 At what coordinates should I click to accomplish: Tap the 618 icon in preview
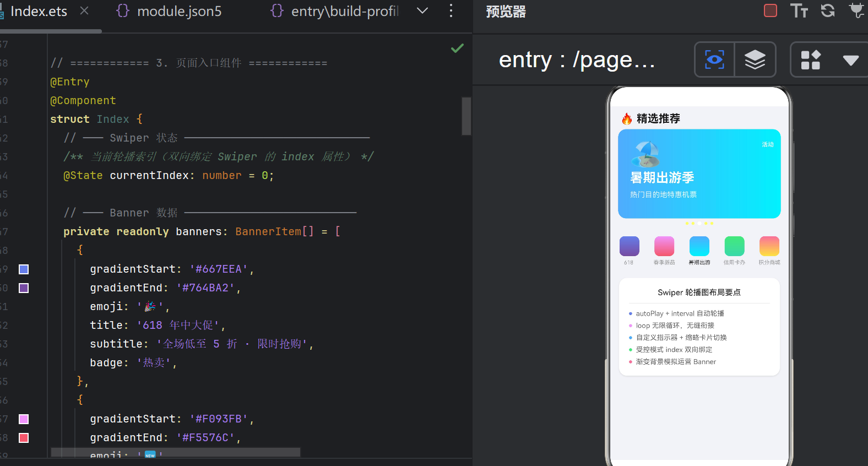(629, 246)
